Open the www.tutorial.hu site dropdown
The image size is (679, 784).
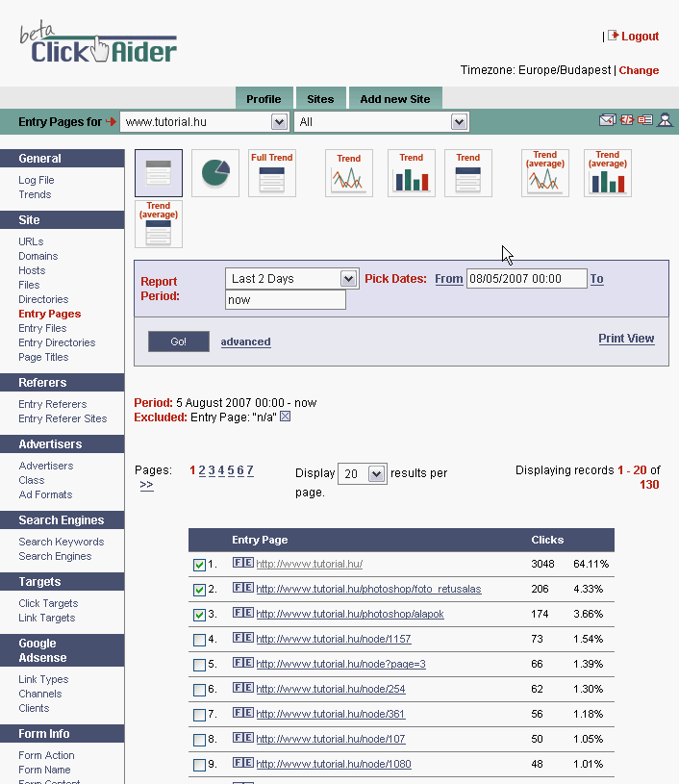[279, 122]
